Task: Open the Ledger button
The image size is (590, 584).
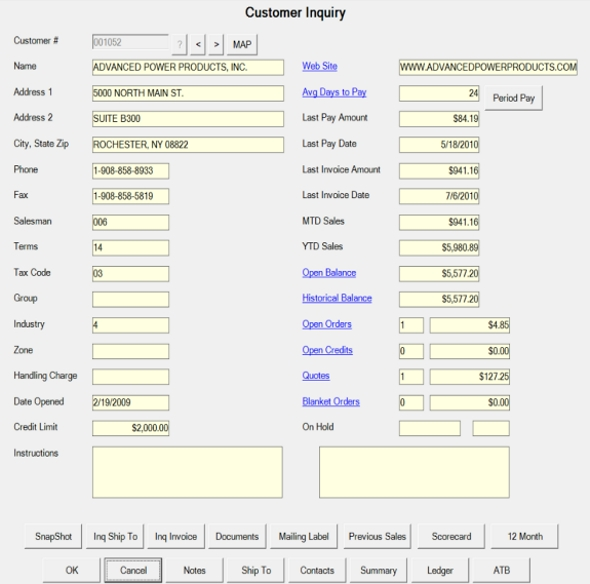Action: tap(440, 570)
